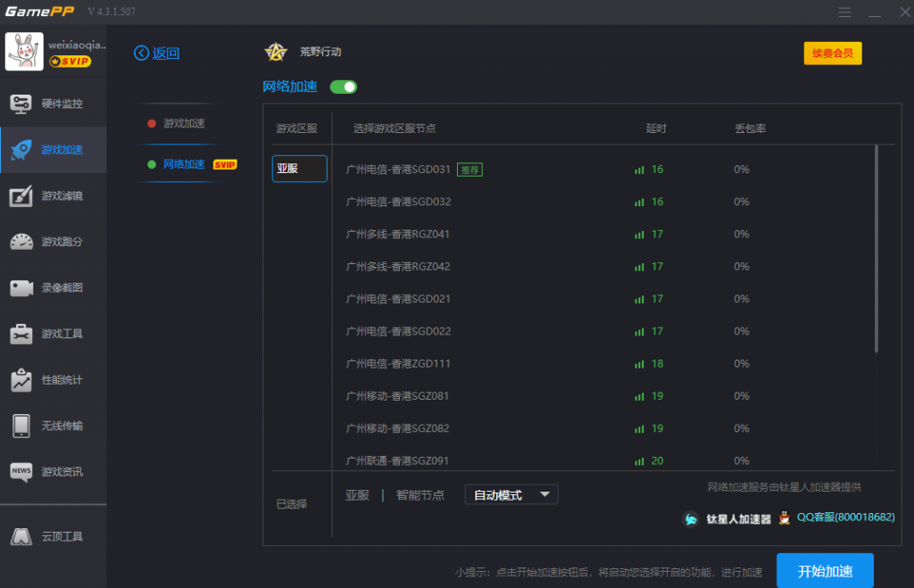Image resolution: width=914 pixels, height=588 pixels.
Task: Open 硬件监控 hardware monitor icon
Action: point(21,104)
